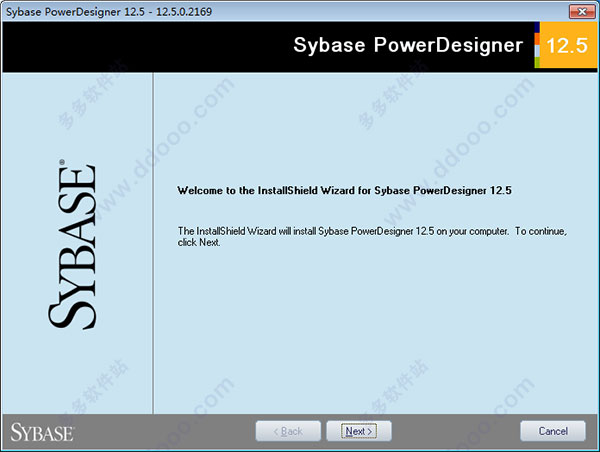
Task: Close the installer window
Action: [582, 11]
